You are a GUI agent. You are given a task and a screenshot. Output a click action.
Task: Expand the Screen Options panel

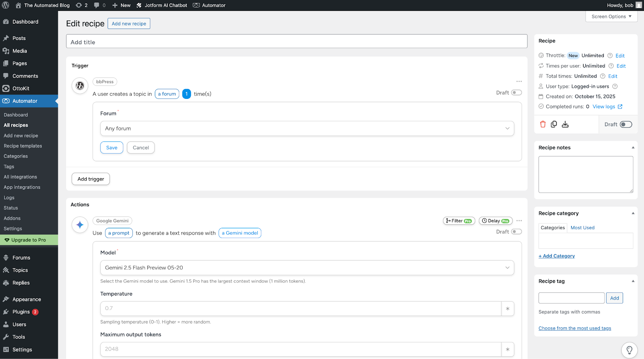click(x=611, y=16)
